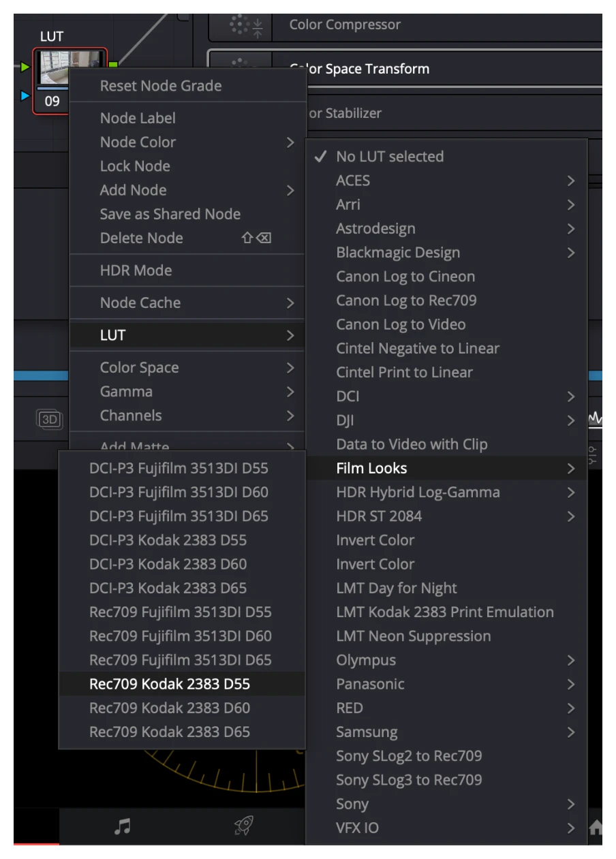This screenshot has width=616, height=859.
Task: Apply DCI-P3 Fujifilm 3513DI D65
Action: (x=182, y=516)
